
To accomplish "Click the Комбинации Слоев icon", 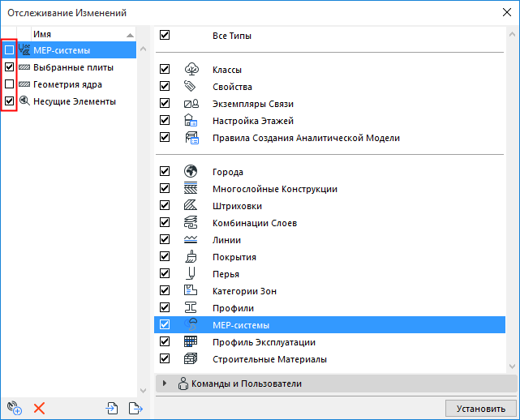I will pyautogui.click(x=191, y=222).
